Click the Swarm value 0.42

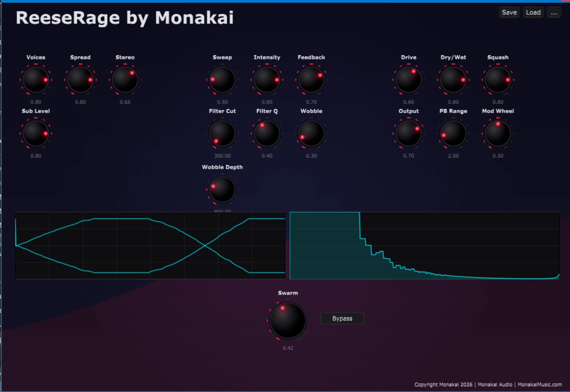(288, 348)
